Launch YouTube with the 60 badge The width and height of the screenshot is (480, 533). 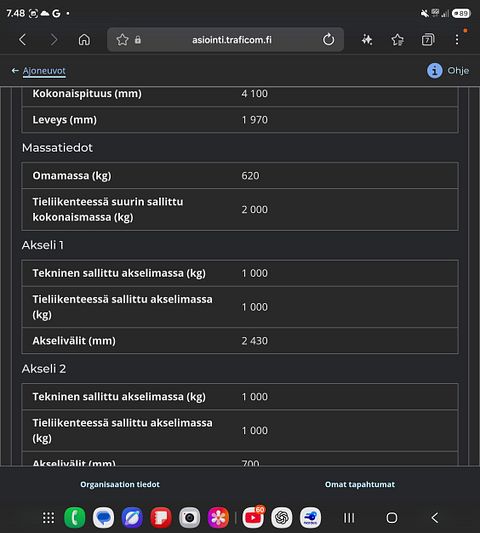[253, 517]
